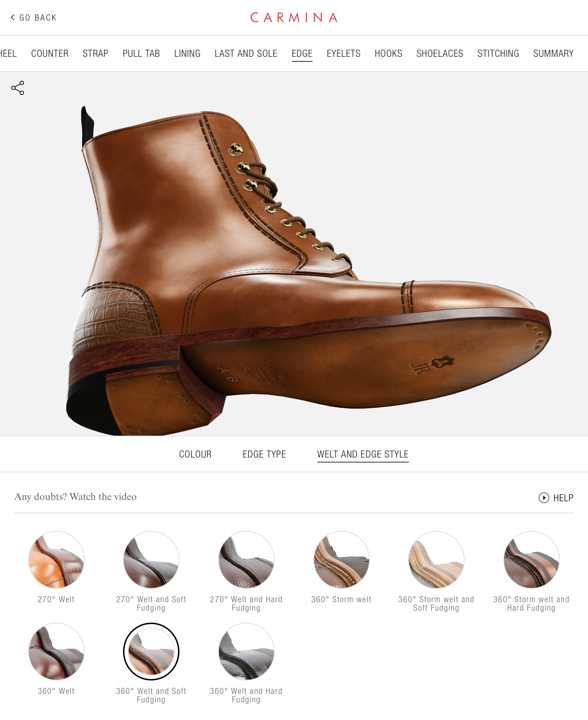
Task: Click 'Any doubts? Watch the video' text
Action: [x=75, y=497]
